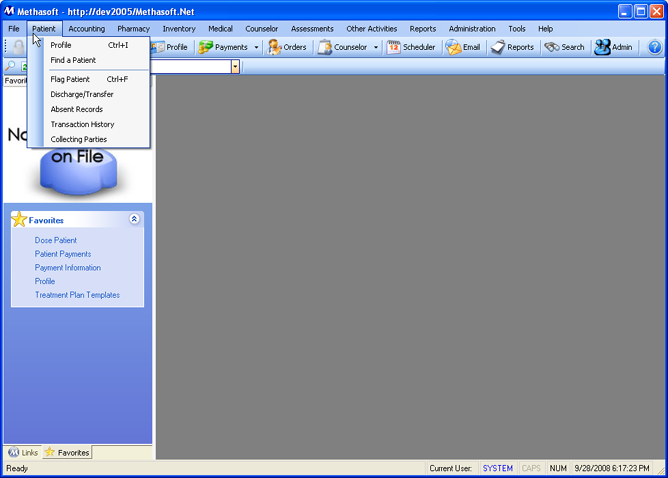Maximize the Methasoft window
The width and height of the screenshot is (668, 478).
[x=641, y=12]
